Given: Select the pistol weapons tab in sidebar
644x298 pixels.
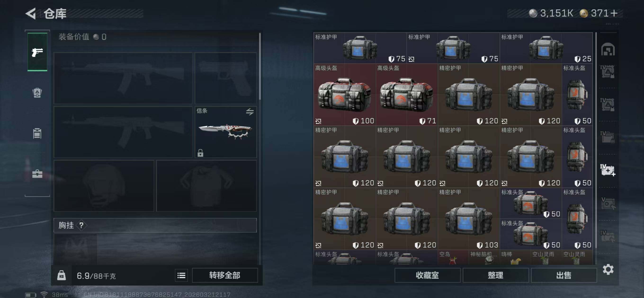Looking at the screenshot, I should click(x=37, y=52).
